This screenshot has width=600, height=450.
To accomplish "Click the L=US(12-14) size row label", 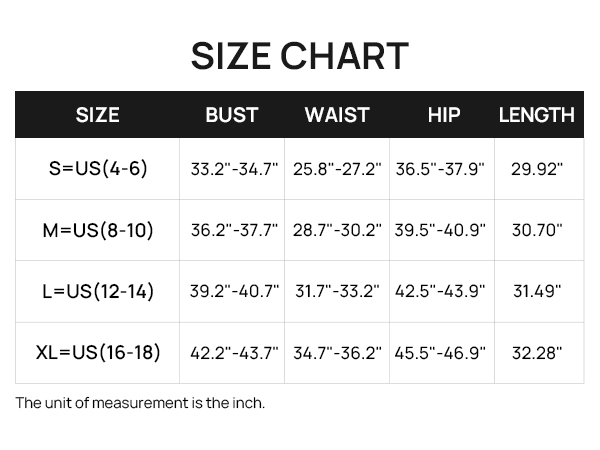I will pos(98,291).
